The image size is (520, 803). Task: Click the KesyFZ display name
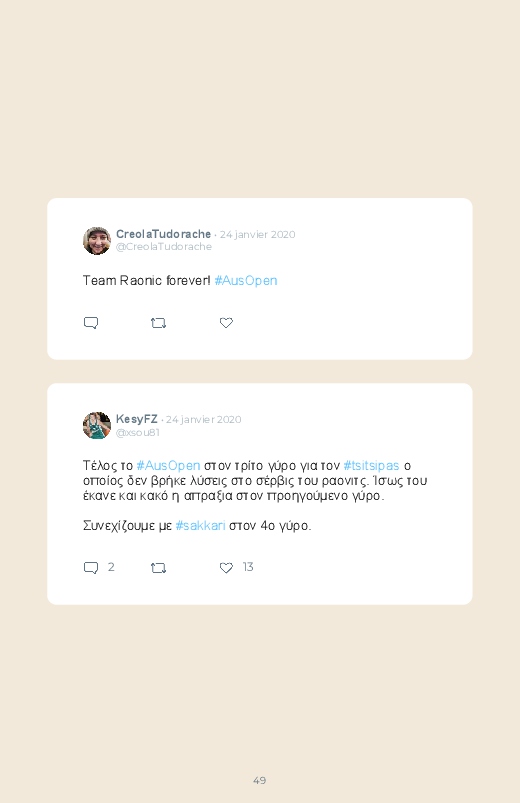coord(137,419)
